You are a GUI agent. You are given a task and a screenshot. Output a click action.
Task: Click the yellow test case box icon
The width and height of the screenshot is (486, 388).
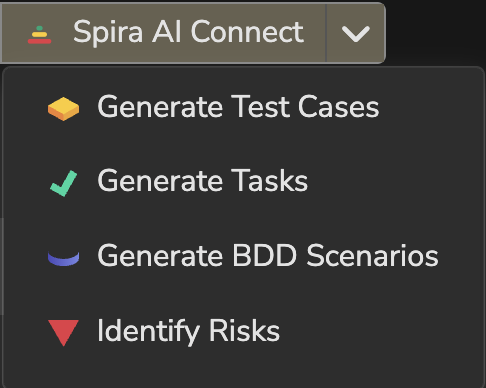point(63,109)
